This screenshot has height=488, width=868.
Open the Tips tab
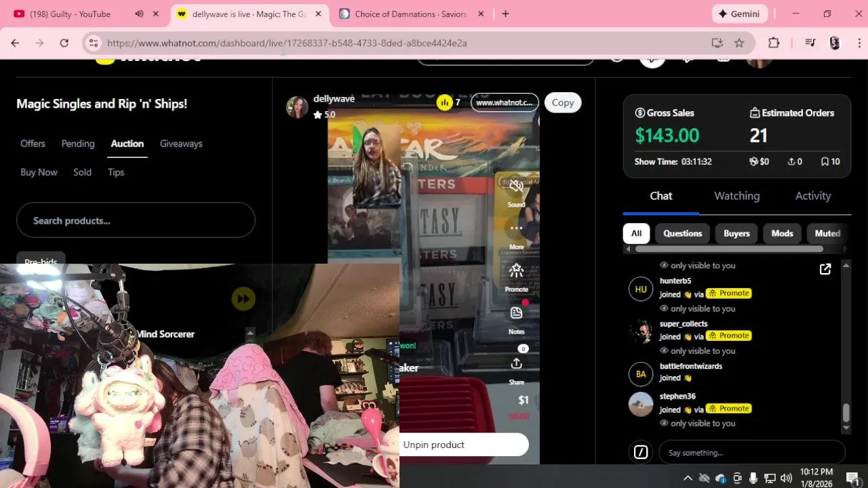[x=116, y=172]
